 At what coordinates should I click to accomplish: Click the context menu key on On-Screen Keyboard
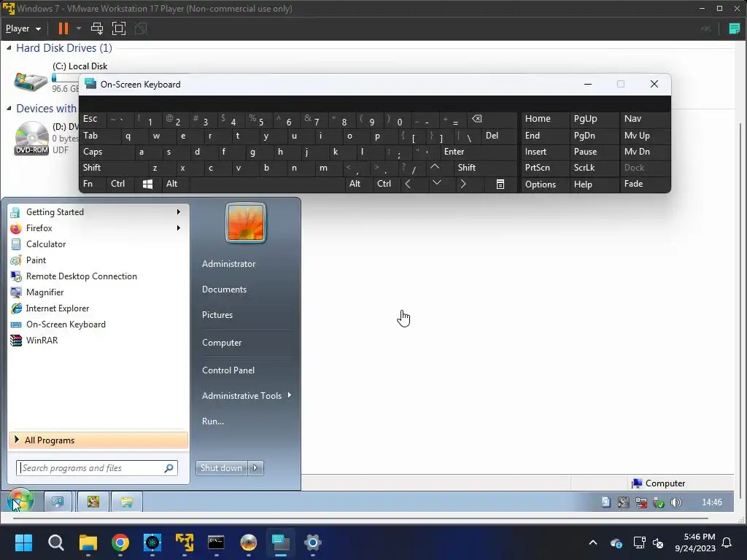(500, 184)
